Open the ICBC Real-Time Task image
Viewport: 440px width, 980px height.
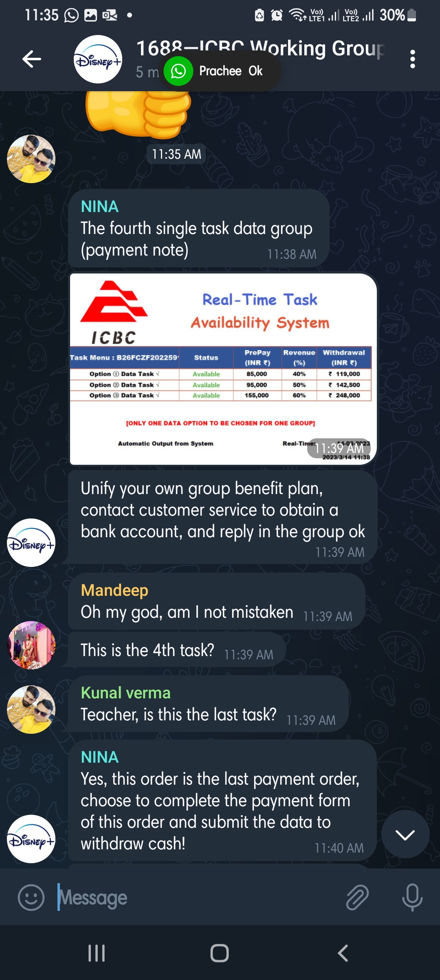[x=223, y=369]
